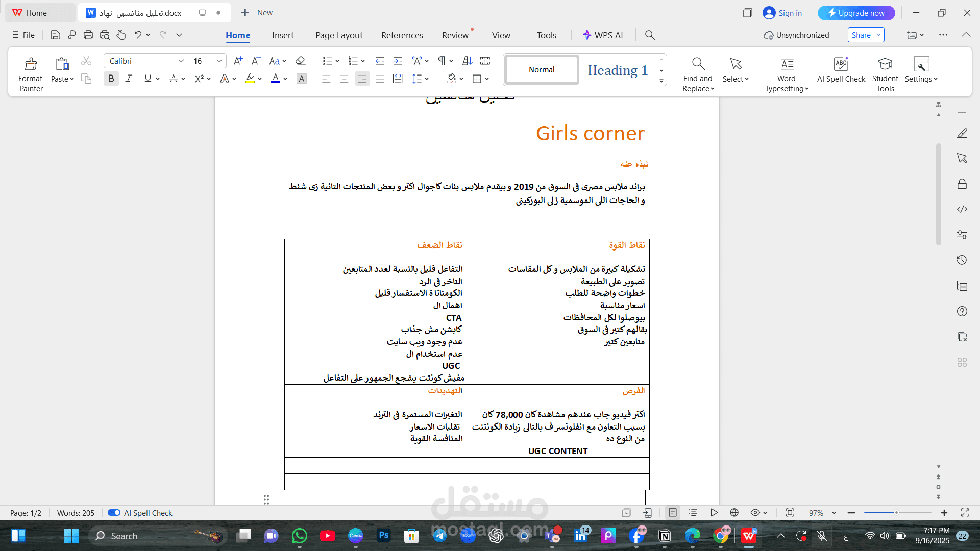
Task: Click the WPS AI button
Action: coord(603,35)
